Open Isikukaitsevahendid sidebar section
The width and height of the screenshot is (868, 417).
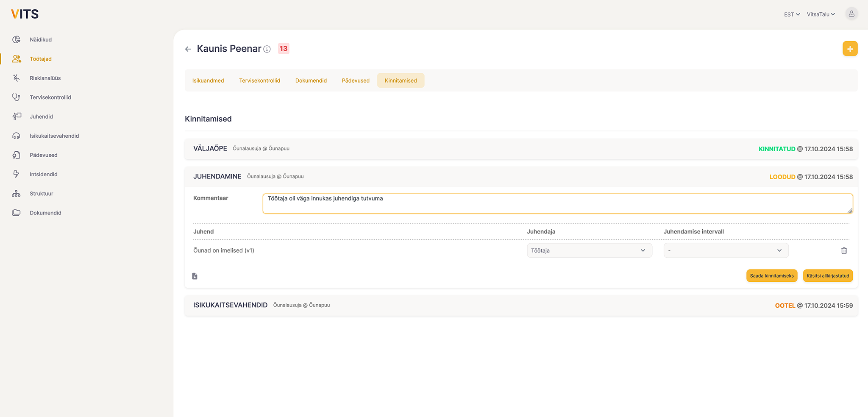(54, 136)
